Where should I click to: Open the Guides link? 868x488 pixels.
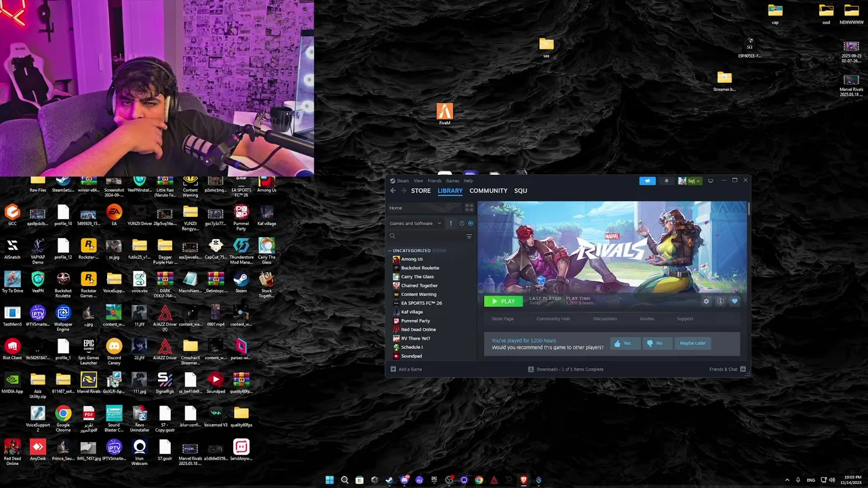pos(647,319)
